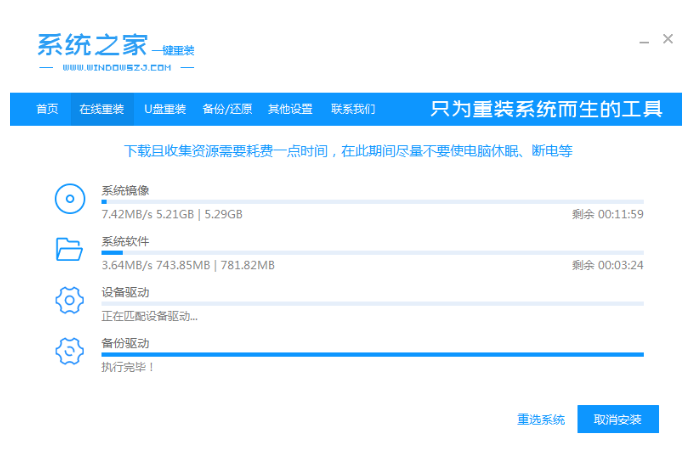Click the 重选系统 link
The width and height of the screenshot is (688, 452).
click(x=541, y=420)
